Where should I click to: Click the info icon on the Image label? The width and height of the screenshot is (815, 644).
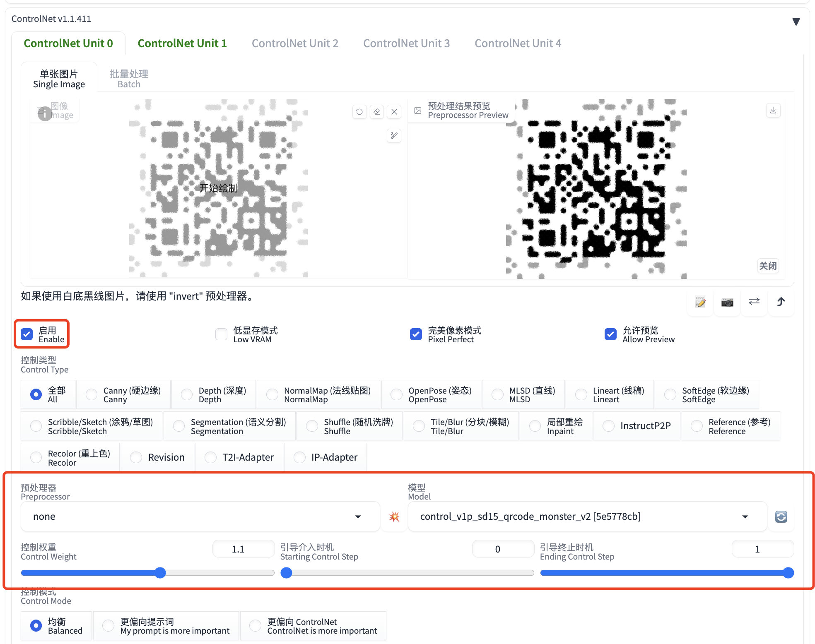(45, 114)
